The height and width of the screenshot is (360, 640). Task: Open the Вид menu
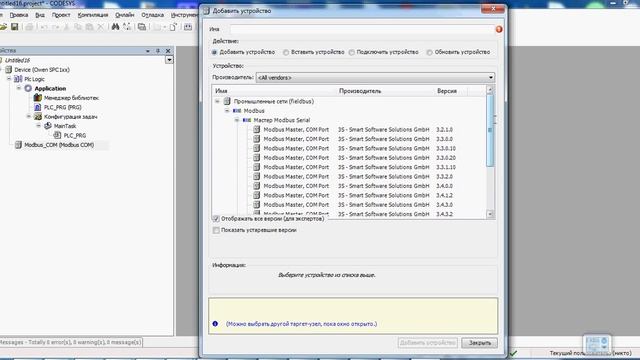coord(40,15)
